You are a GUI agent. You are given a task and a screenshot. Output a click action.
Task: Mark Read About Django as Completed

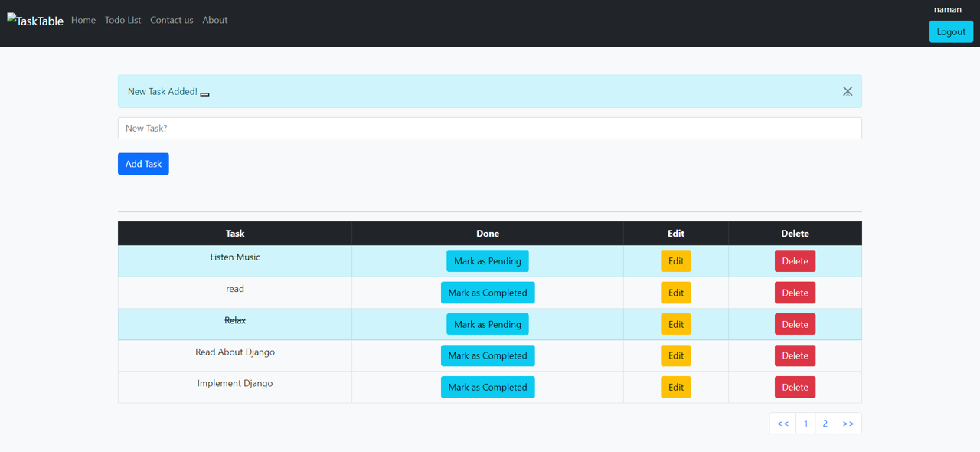[x=488, y=355]
